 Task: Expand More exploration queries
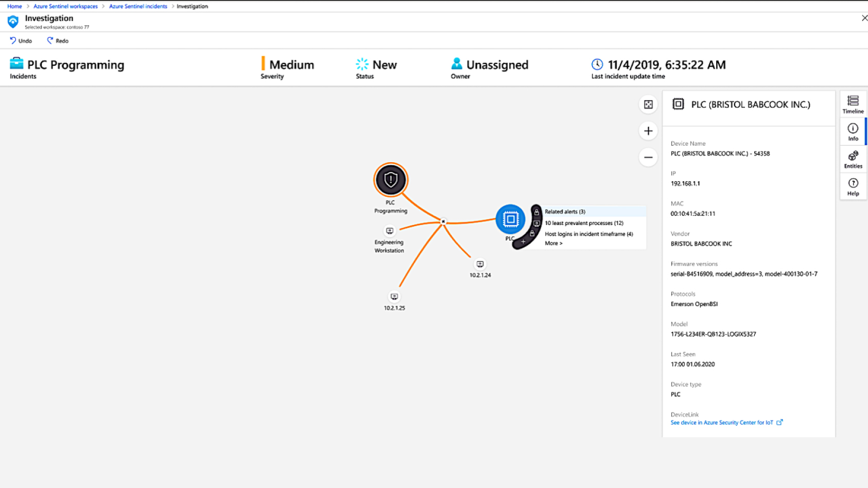[553, 243]
